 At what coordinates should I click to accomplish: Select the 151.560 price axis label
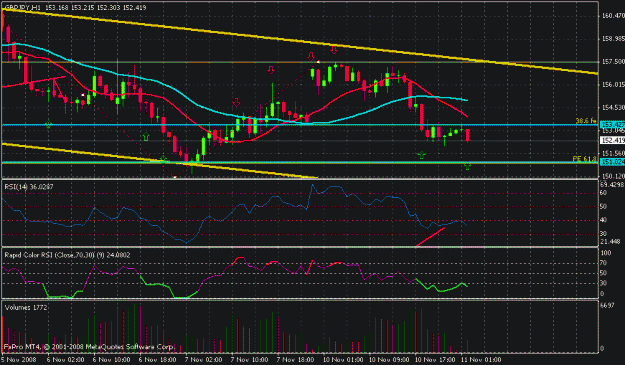[x=613, y=153]
